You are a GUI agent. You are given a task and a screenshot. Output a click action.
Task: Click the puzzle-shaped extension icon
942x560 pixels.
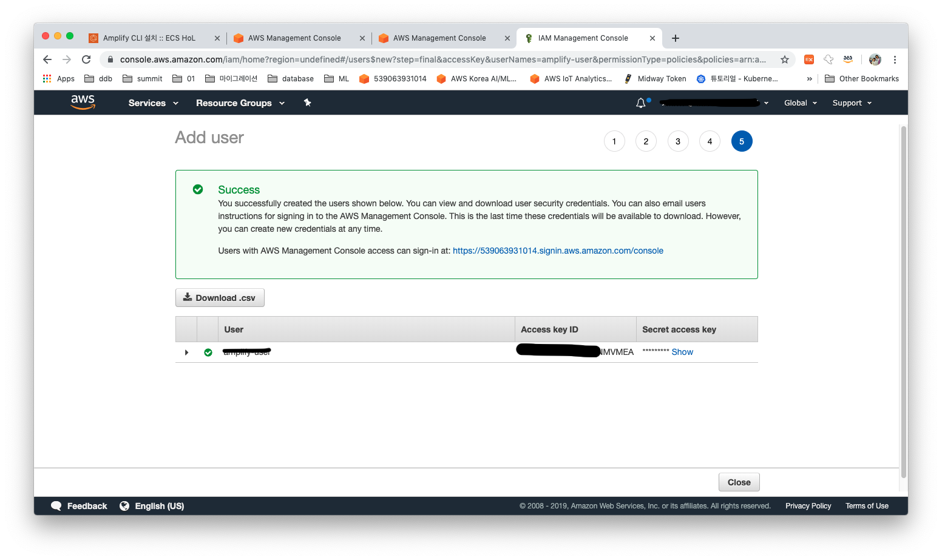828,59
